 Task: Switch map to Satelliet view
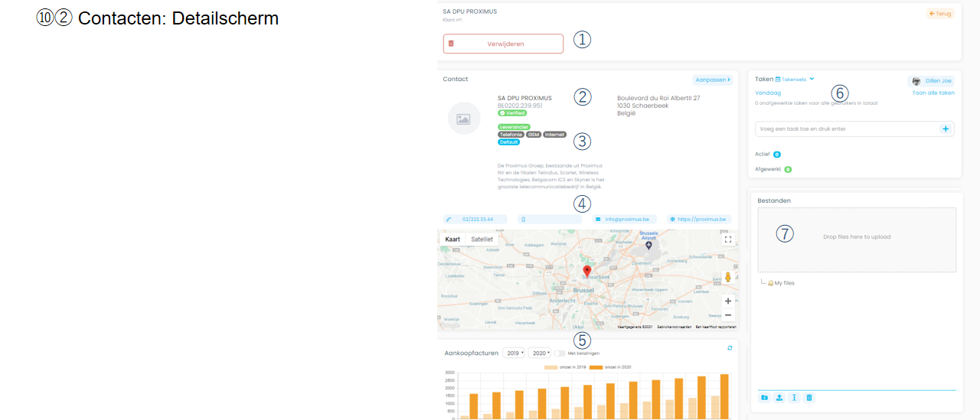482,239
